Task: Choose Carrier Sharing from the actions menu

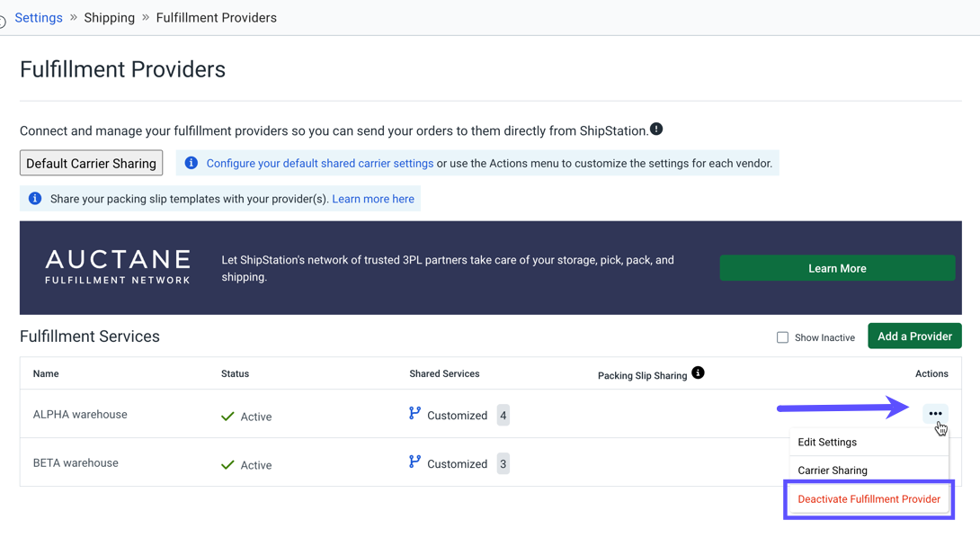Action: click(832, 470)
